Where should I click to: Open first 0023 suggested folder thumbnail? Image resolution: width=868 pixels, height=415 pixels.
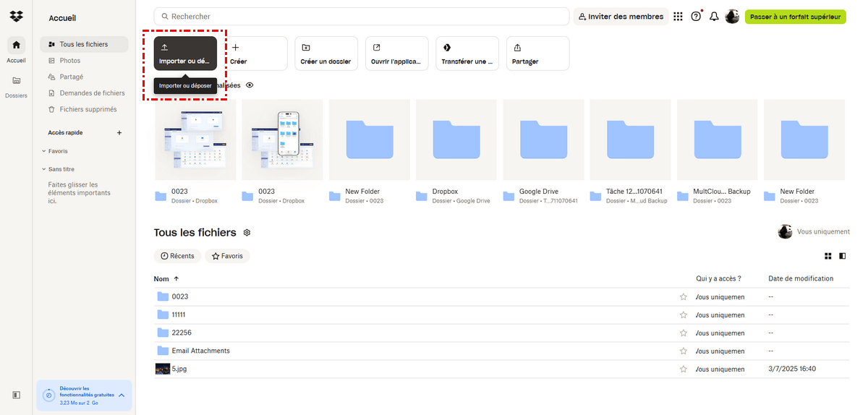coord(195,140)
